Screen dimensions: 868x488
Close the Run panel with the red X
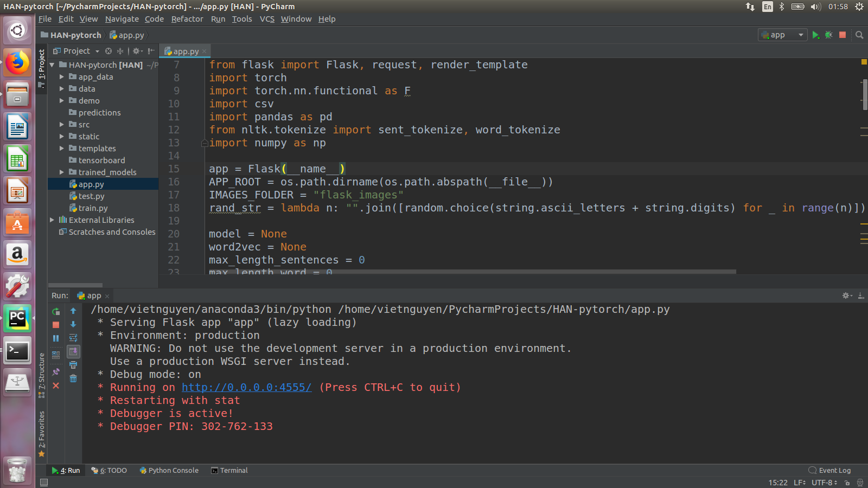(56, 386)
